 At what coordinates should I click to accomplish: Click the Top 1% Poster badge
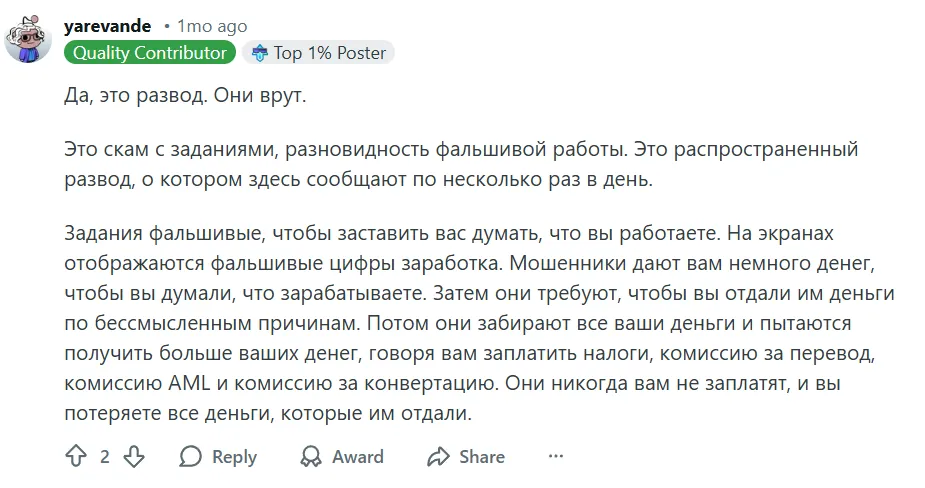pos(319,53)
